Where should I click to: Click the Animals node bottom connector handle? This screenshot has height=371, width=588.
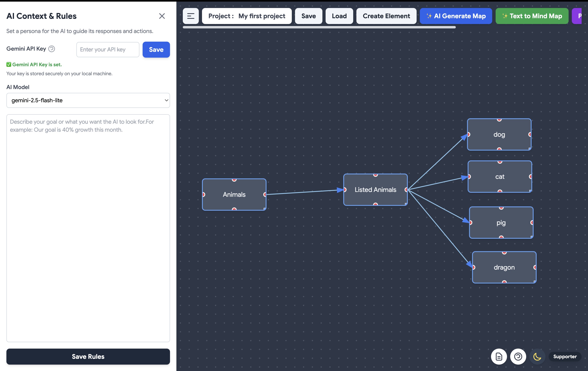(234, 209)
